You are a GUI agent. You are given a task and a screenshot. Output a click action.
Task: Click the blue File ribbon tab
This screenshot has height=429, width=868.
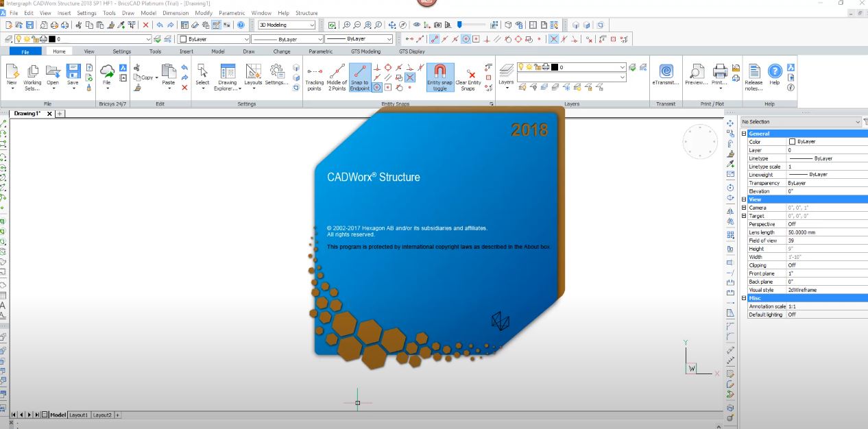(25, 51)
